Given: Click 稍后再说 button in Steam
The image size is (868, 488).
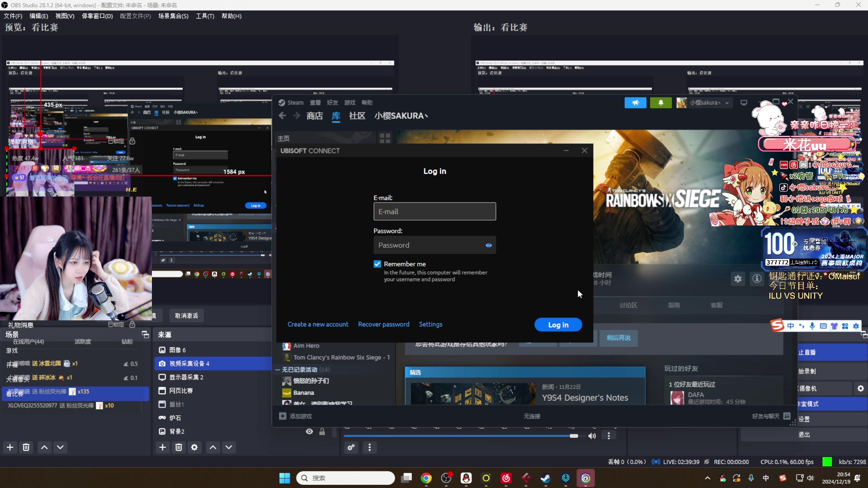Looking at the screenshot, I should tap(618, 338).
